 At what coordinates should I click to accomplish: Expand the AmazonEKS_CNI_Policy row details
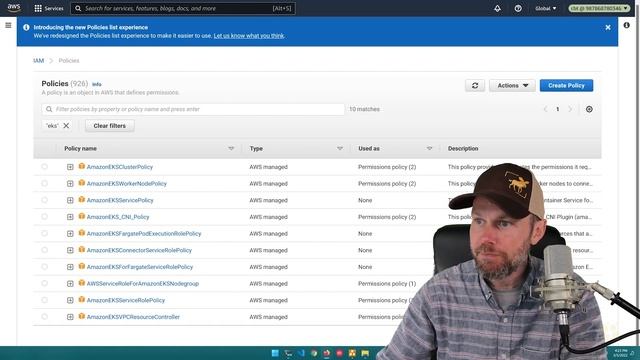70,217
